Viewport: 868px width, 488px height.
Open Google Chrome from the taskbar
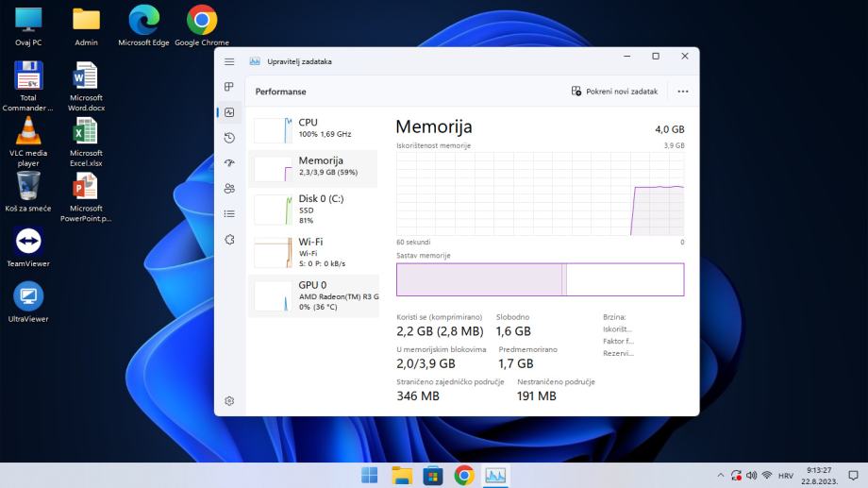463,475
